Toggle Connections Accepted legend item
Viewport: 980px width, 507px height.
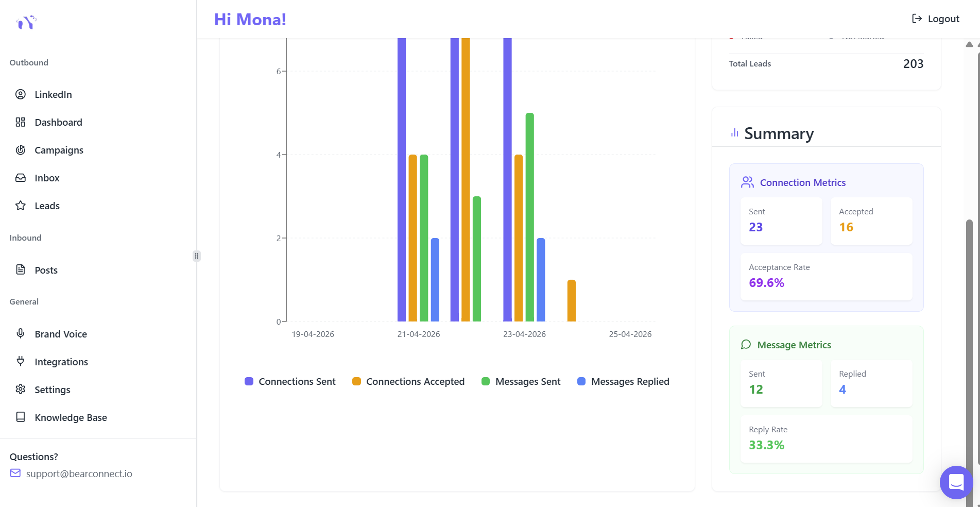pos(408,381)
